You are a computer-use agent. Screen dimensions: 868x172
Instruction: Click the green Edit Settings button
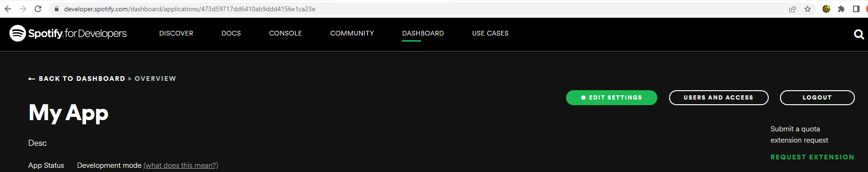tap(611, 98)
